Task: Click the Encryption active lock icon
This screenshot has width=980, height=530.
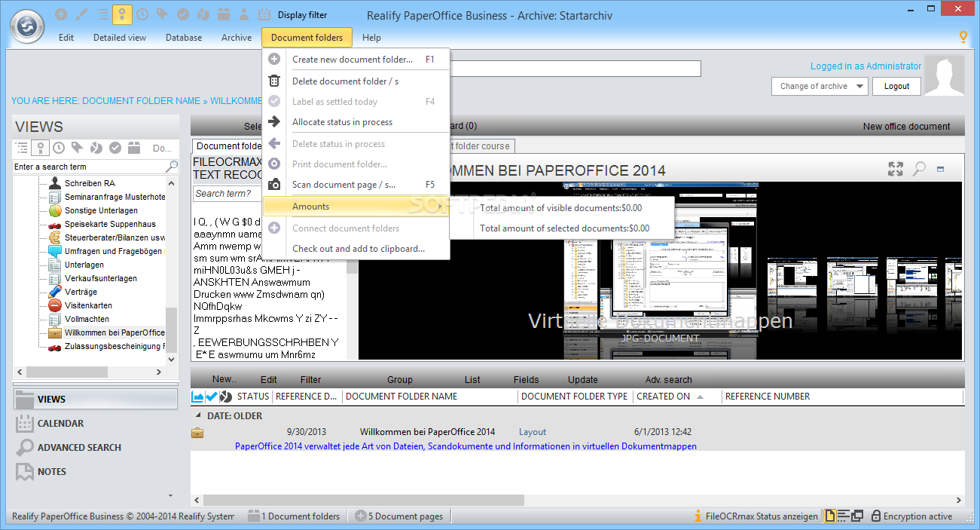Action: (876, 516)
